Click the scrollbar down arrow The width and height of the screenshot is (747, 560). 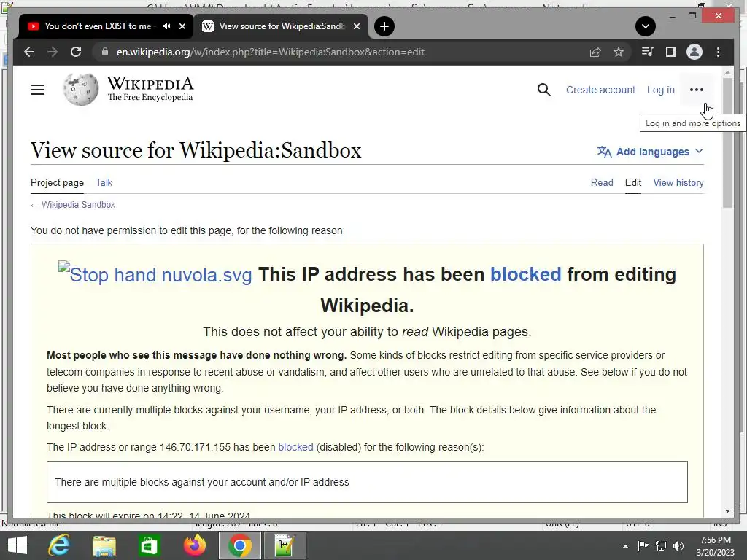tap(727, 511)
